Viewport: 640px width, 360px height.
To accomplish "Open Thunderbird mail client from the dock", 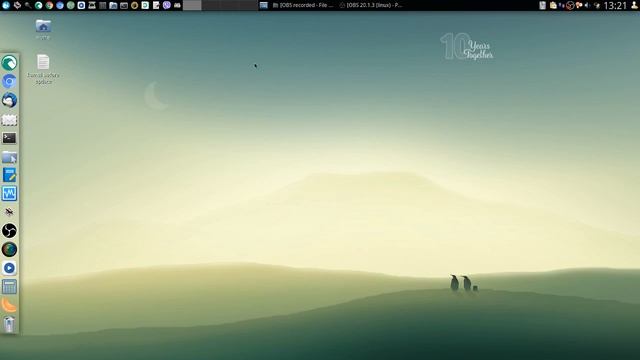I will coord(9,100).
